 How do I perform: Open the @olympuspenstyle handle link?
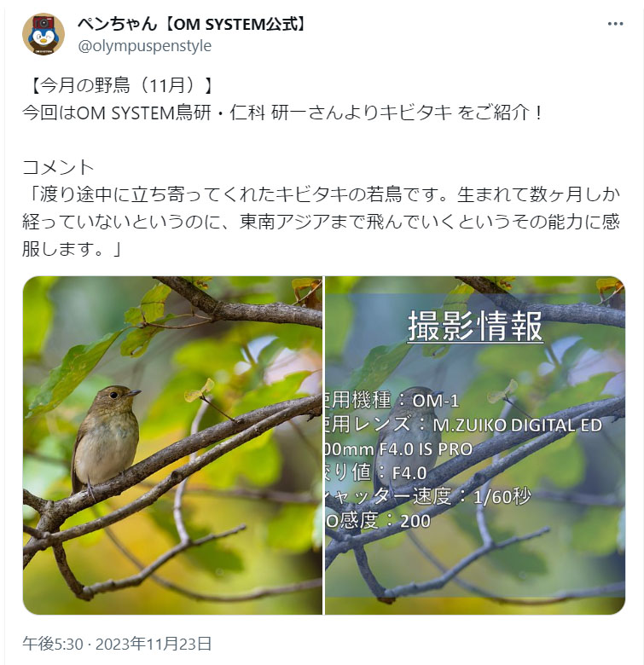[144, 46]
